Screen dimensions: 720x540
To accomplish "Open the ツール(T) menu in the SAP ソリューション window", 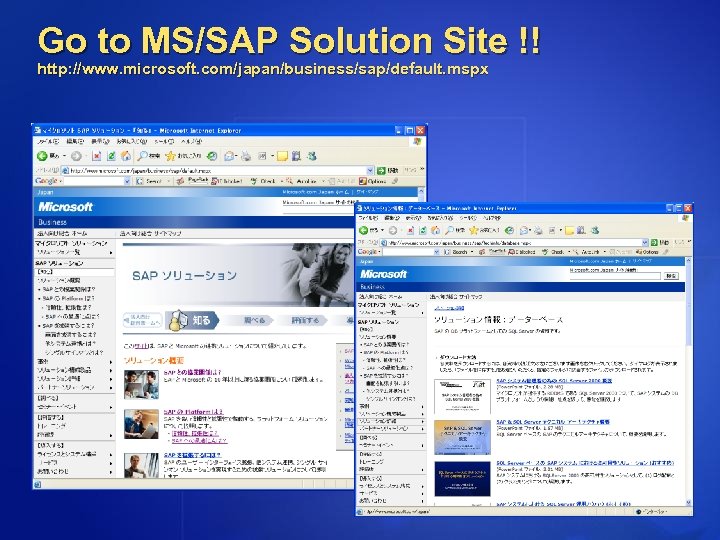I will [x=164, y=141].
